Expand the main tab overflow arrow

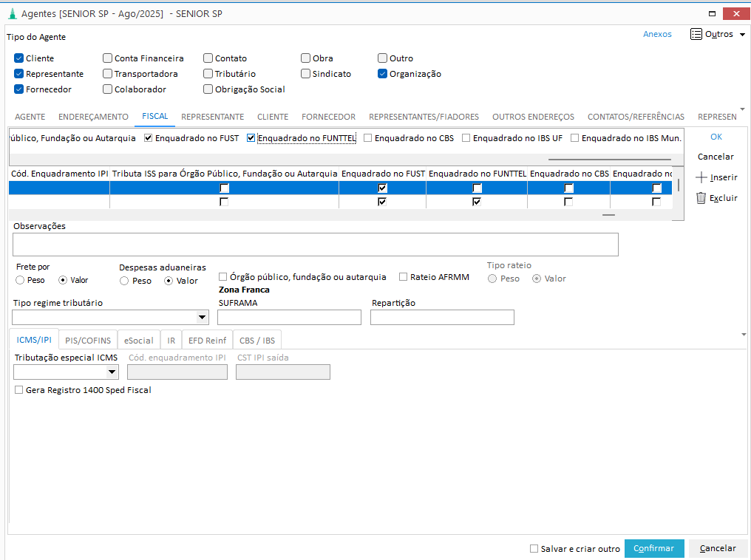point(743,109)
